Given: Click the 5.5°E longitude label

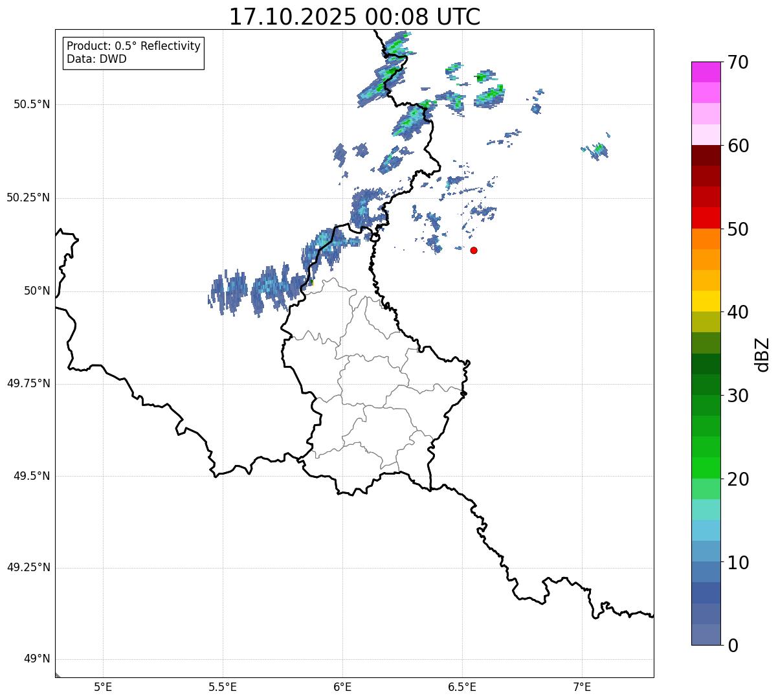Looking at the screenshot, I should coord(223,686).
